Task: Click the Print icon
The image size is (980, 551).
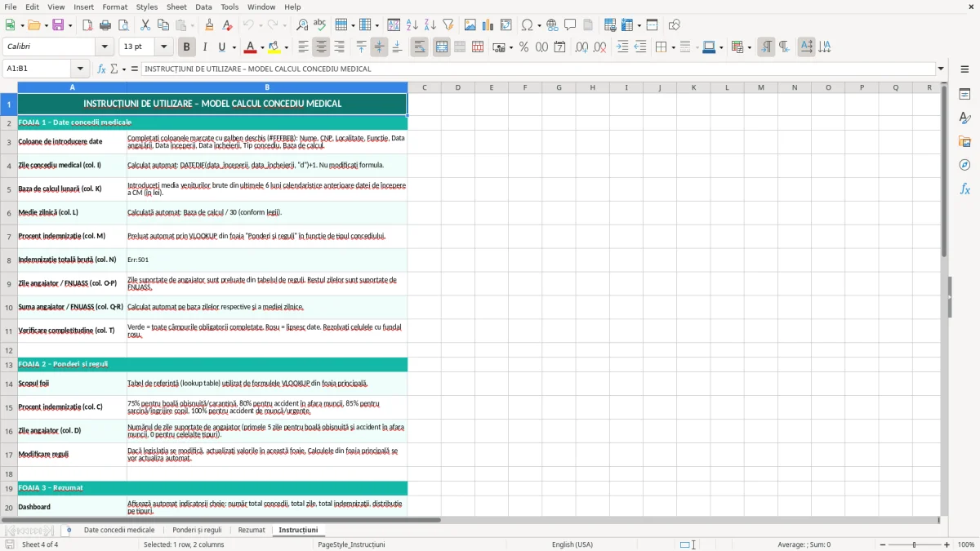Action: pos(105,25)
